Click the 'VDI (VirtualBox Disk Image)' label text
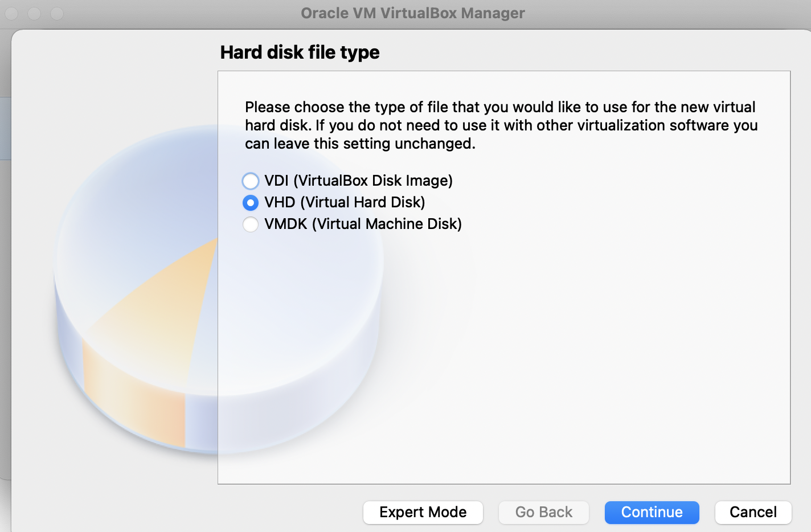This screenshot has width=811, height=532. (x=358, y=181)
